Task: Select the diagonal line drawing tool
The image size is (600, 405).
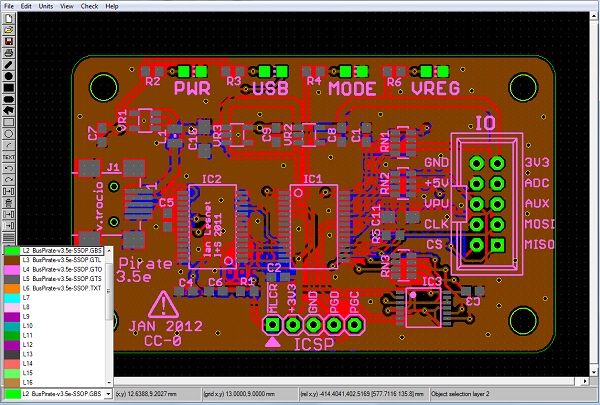Action: [8, 64]
